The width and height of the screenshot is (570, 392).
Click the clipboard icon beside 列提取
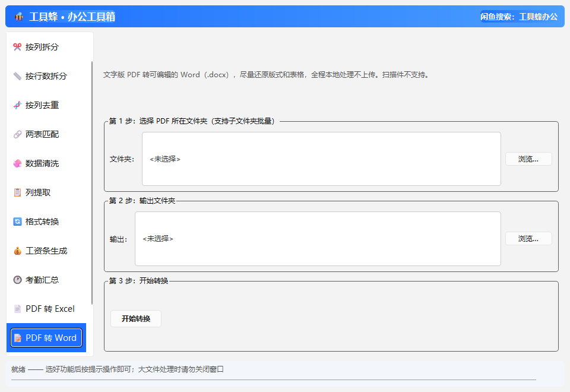point(17,192)
